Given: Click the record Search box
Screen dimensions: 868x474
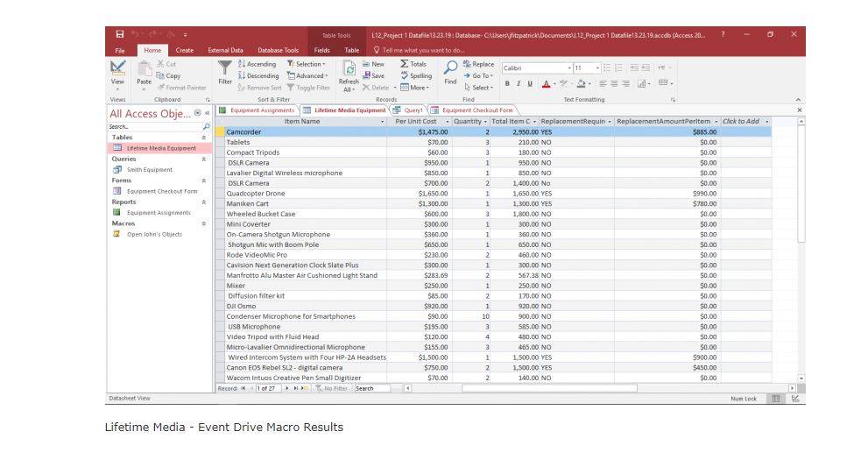Looking at the screenshot, I should 372,389.
